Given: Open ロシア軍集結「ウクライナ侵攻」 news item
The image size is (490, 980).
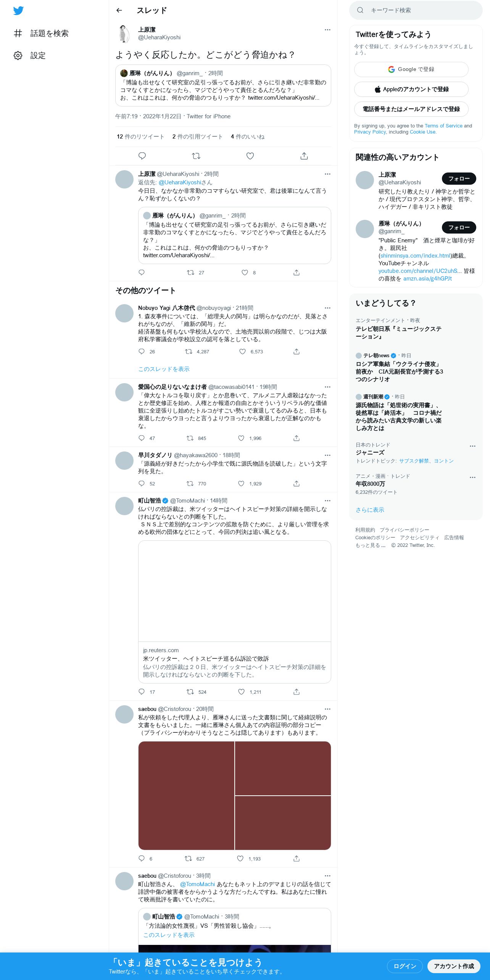Looking at the screenshot, I should coord(399,372).
